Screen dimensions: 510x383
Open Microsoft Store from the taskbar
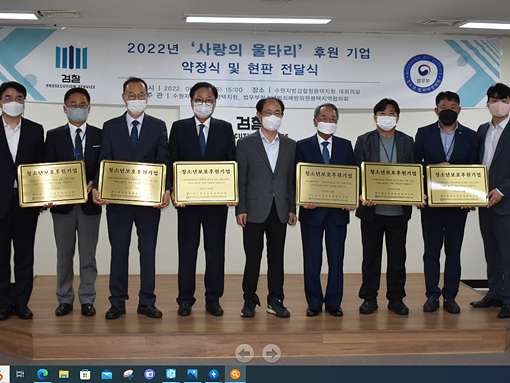click(85, 374)
